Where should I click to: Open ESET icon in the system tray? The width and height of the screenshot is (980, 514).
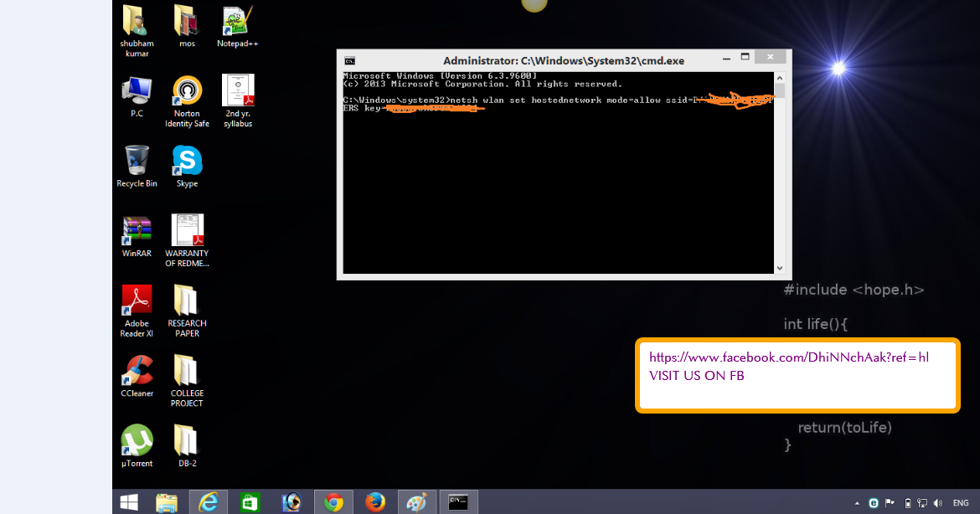(872, 502)
